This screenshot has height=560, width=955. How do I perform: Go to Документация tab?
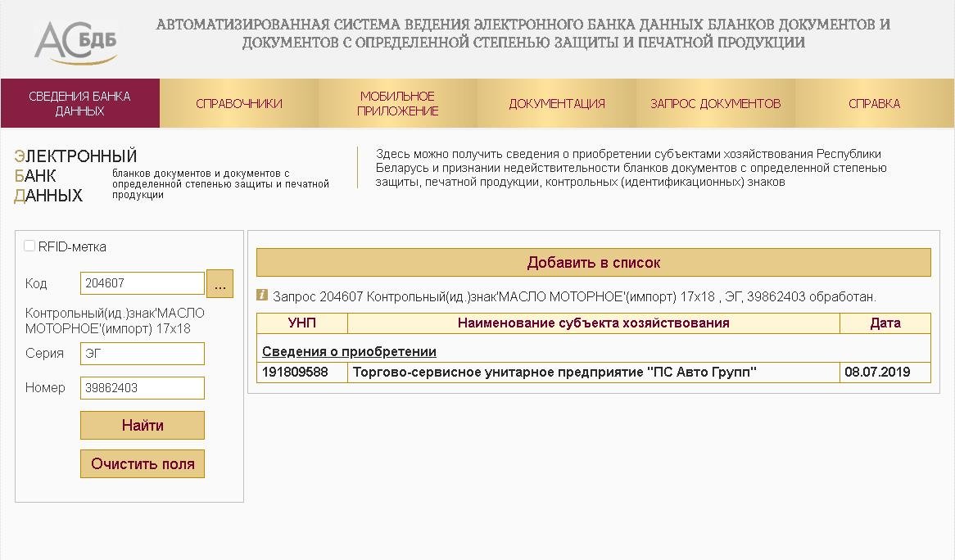[557, 103]
